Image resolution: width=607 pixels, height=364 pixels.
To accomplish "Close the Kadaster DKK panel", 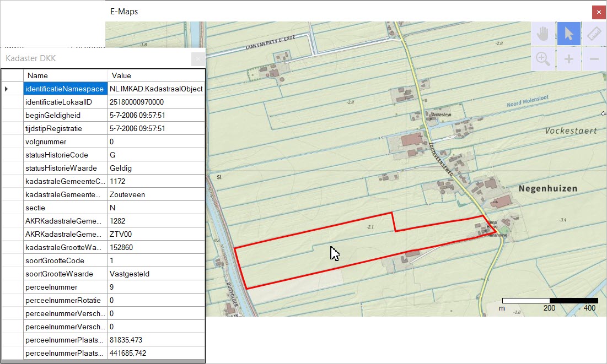I will point(198,59).
